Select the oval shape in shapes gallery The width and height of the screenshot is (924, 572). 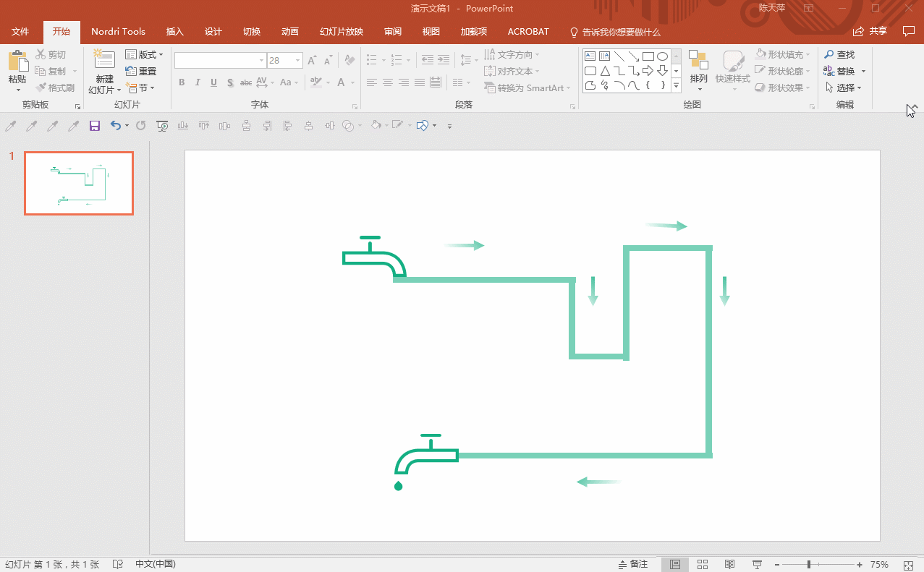[662, 56]
